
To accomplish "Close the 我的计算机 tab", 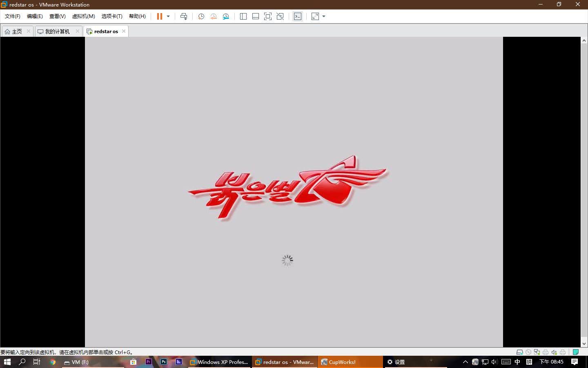I will pos(78,31).
